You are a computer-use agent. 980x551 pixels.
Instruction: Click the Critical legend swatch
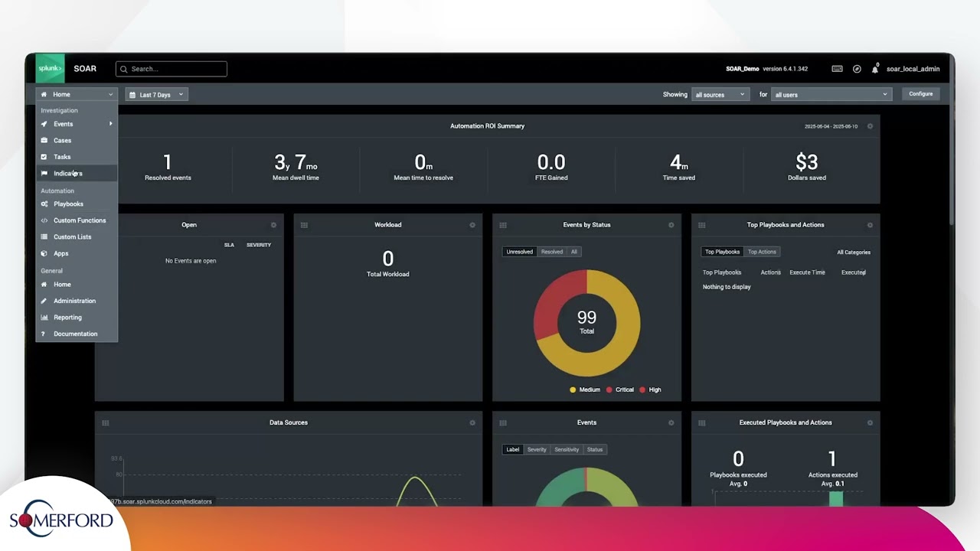pos(609,390)
